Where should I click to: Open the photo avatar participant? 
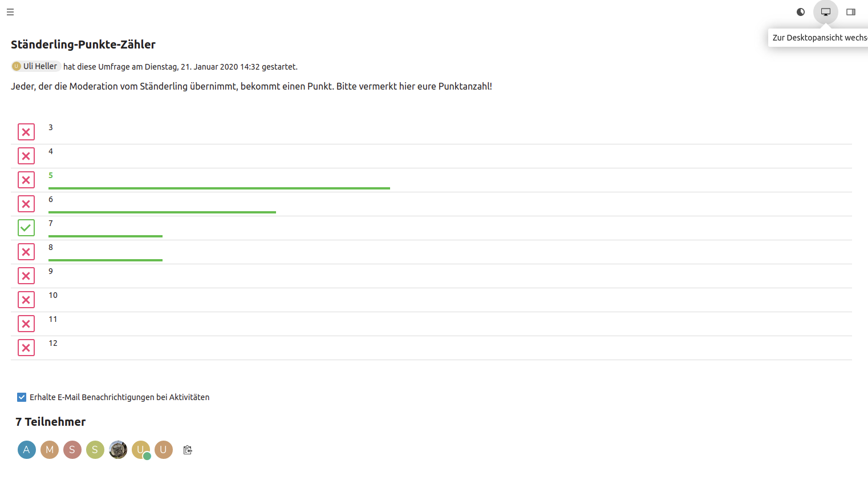coord(118,450)
